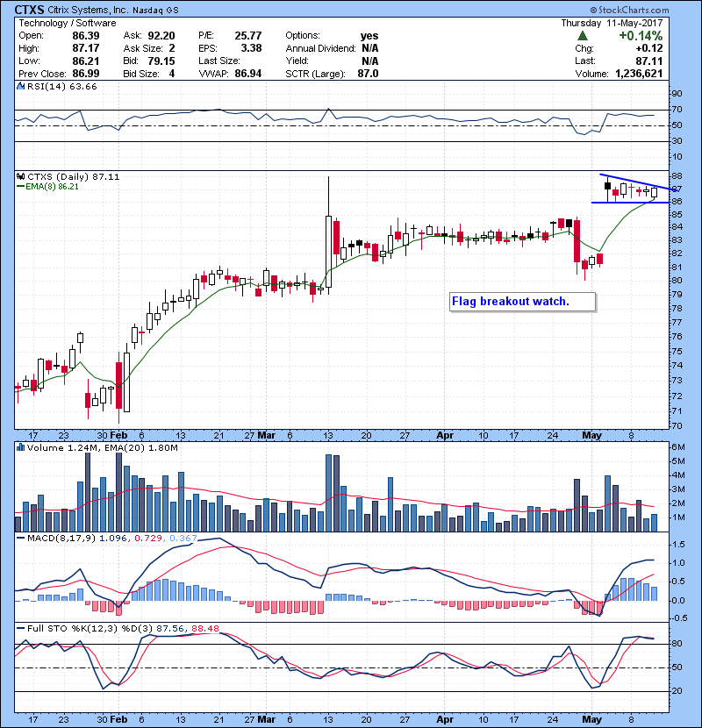Viewport: 702px width, 728px height.
Task: Click the Full STO legend line marker
Action: coord(20,628)
